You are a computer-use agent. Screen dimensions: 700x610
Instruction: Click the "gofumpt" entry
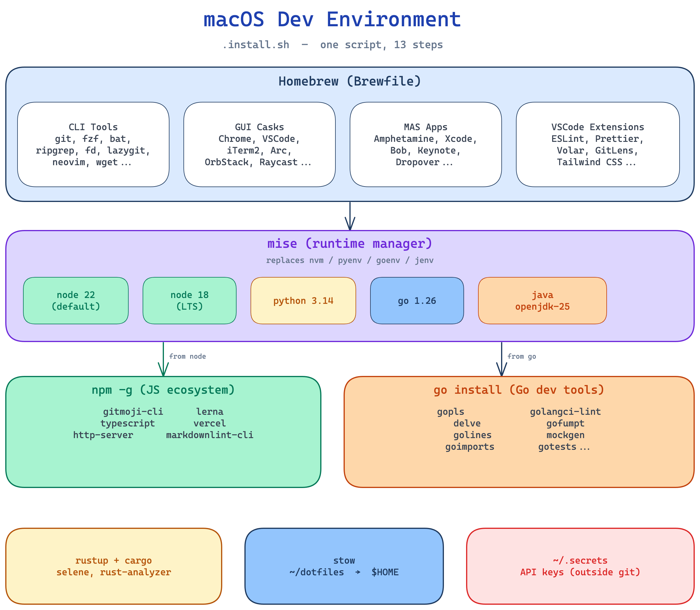point(565,423)
